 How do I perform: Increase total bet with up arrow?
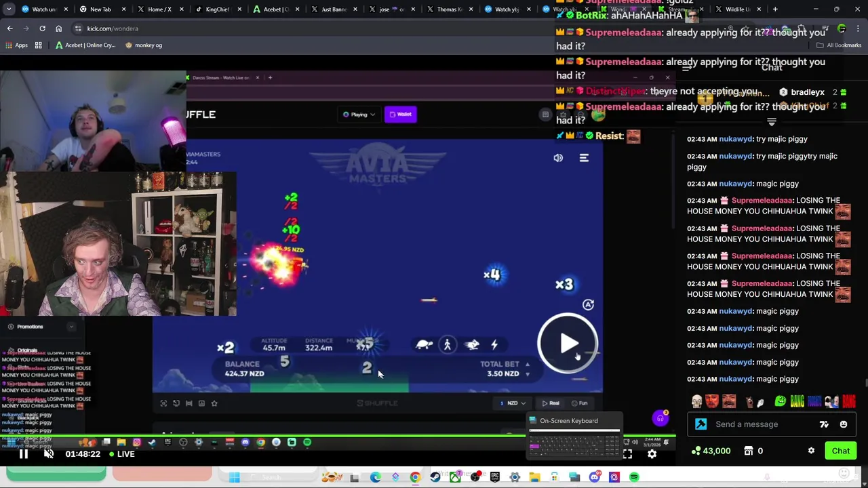tap(527, 365)
